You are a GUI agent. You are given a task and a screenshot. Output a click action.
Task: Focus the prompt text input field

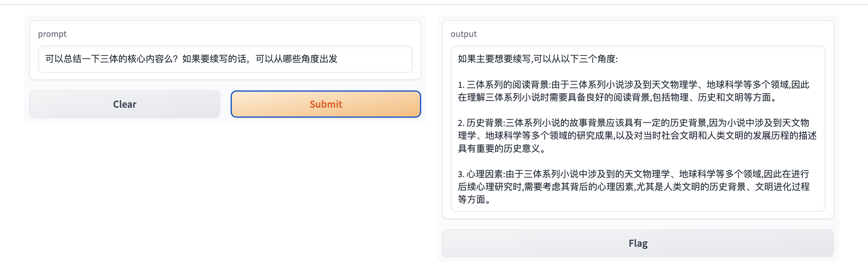pyautogui.click(x=225, y=59)
